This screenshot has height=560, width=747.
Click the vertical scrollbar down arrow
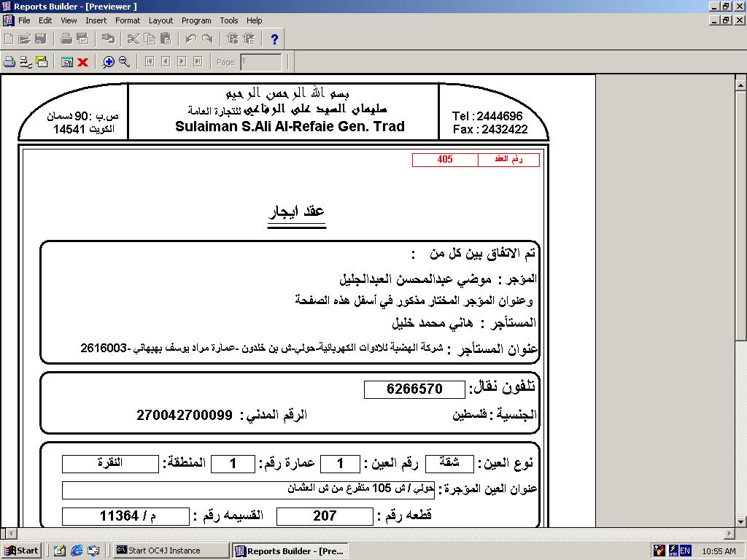tap(740, 521)
